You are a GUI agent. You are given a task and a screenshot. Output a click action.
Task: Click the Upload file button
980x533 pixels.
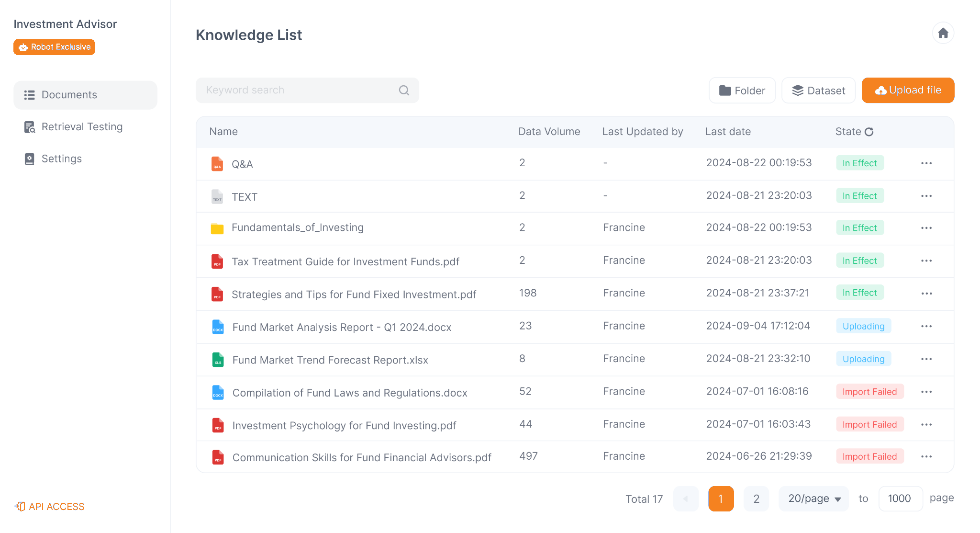[908, 91]
